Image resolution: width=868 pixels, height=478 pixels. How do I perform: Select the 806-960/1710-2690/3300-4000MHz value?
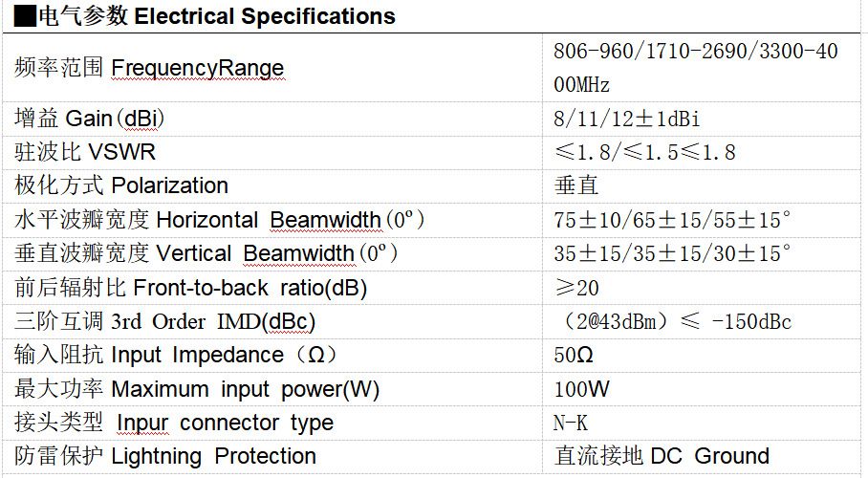tap(695, 67)
